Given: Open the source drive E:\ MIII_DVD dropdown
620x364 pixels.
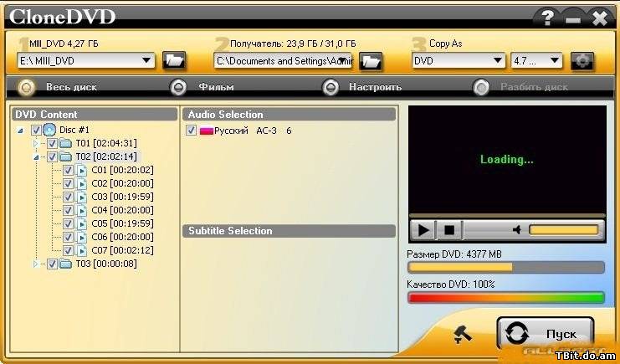Looking at the screenshot, I should (146, 61).
